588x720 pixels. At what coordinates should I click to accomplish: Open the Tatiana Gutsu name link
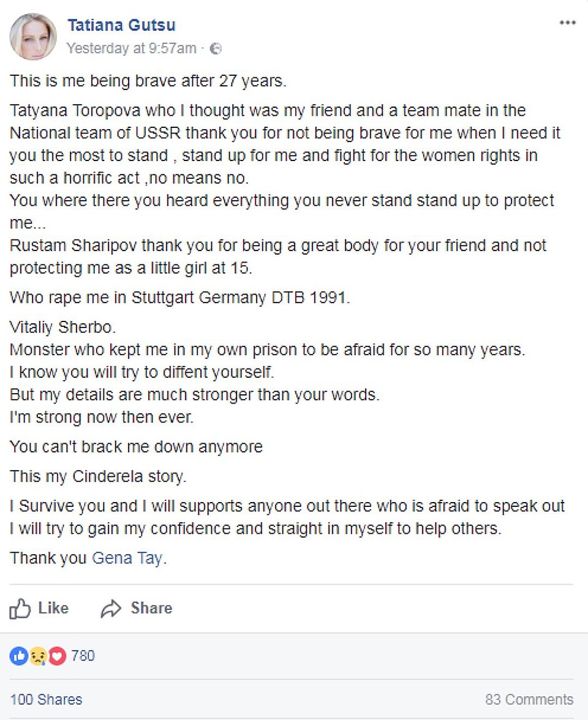coord(122,24)
